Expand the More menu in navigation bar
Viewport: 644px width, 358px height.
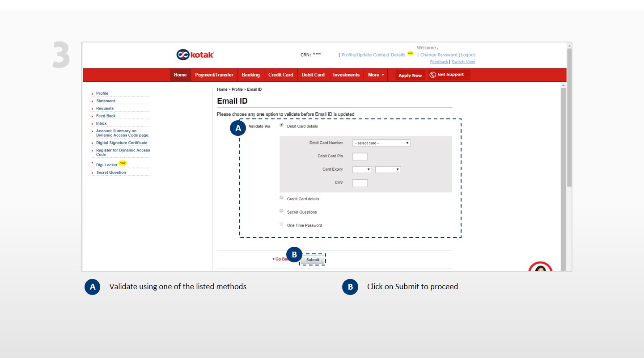point(376,75)
